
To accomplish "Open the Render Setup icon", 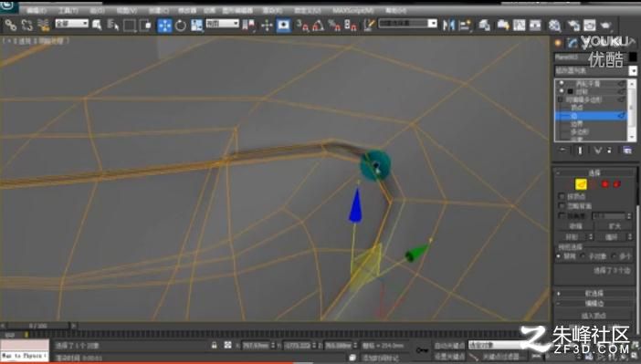I will (573, 26).
